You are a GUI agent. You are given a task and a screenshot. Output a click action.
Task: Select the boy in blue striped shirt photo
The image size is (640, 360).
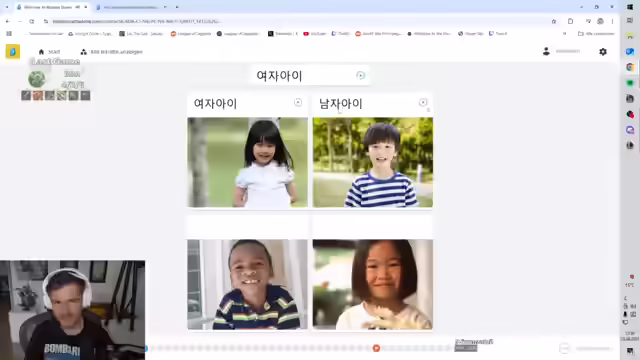pos(373,162)
